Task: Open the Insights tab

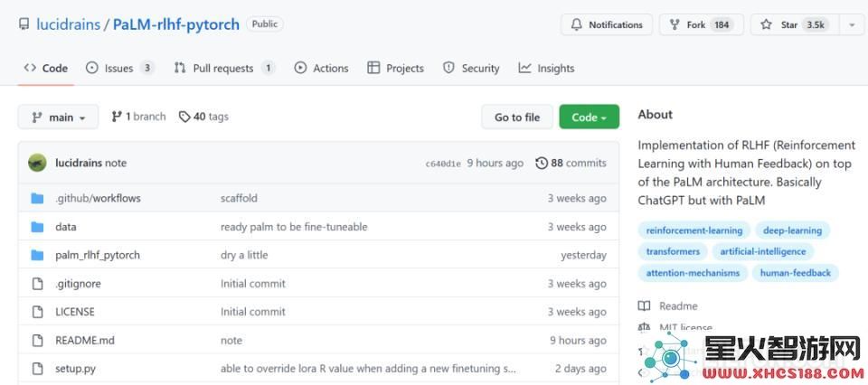Action: pos(546,68)
